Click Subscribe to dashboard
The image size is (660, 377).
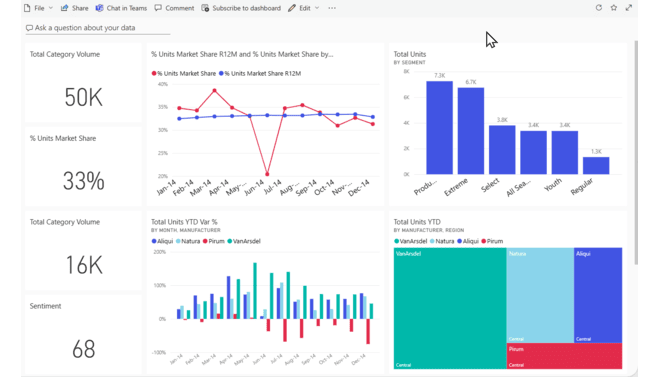point(241,8)
